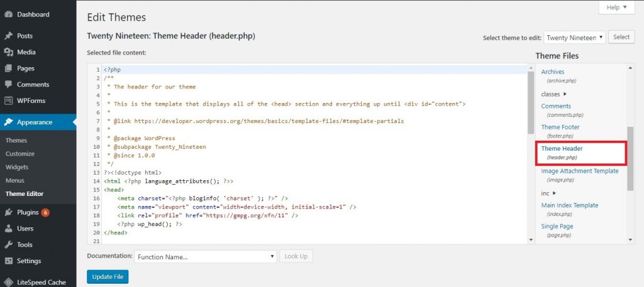This screenshot has width=644, height=287.
Task: Click the Dashboard gauge icon
Action: 8,14
